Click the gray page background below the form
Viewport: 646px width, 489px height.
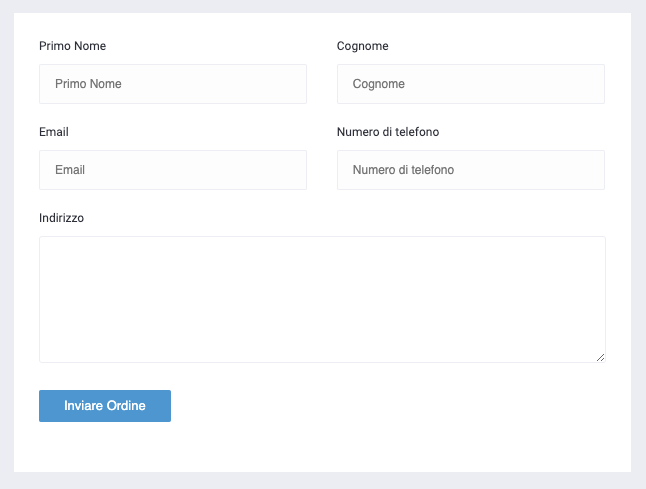tap(322, 481)
